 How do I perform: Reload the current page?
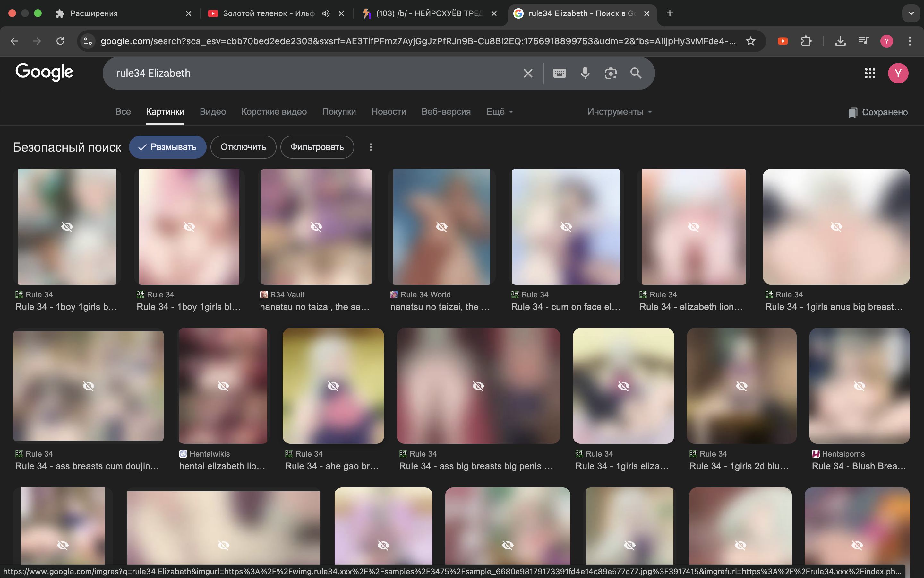point(60,41)
